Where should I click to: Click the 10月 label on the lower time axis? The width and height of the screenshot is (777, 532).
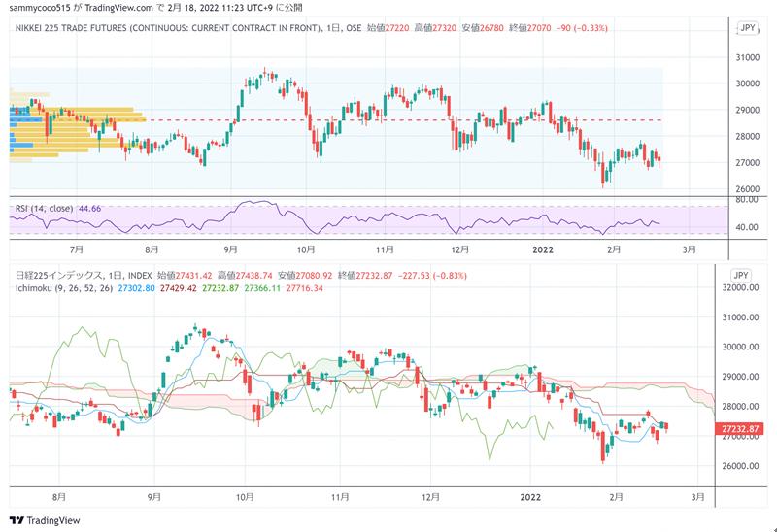(245, 496)
